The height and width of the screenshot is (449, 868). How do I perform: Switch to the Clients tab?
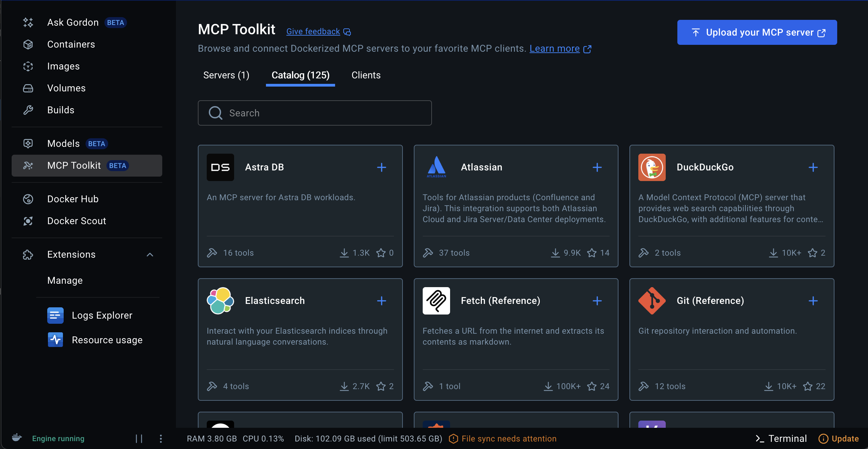click(366, 75)
